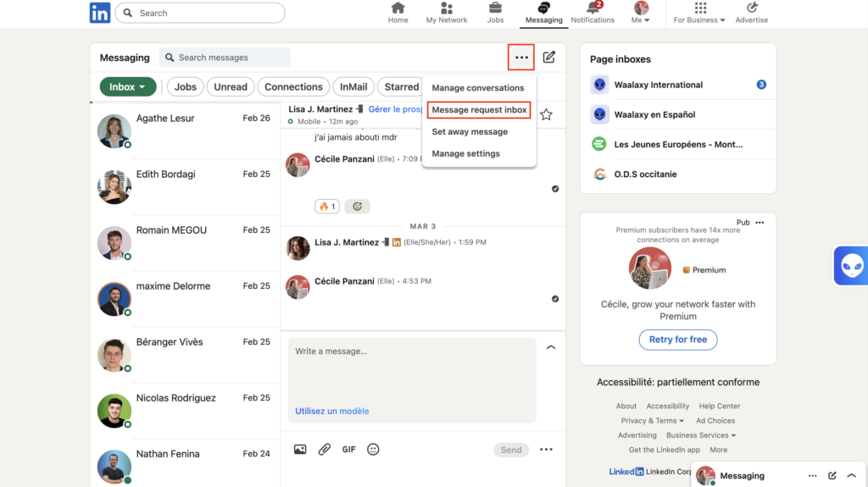The width and height of the screenshot is (868, 487).
Task: Open Notifications in the top navigation
Action: click(x=593, y=13)
